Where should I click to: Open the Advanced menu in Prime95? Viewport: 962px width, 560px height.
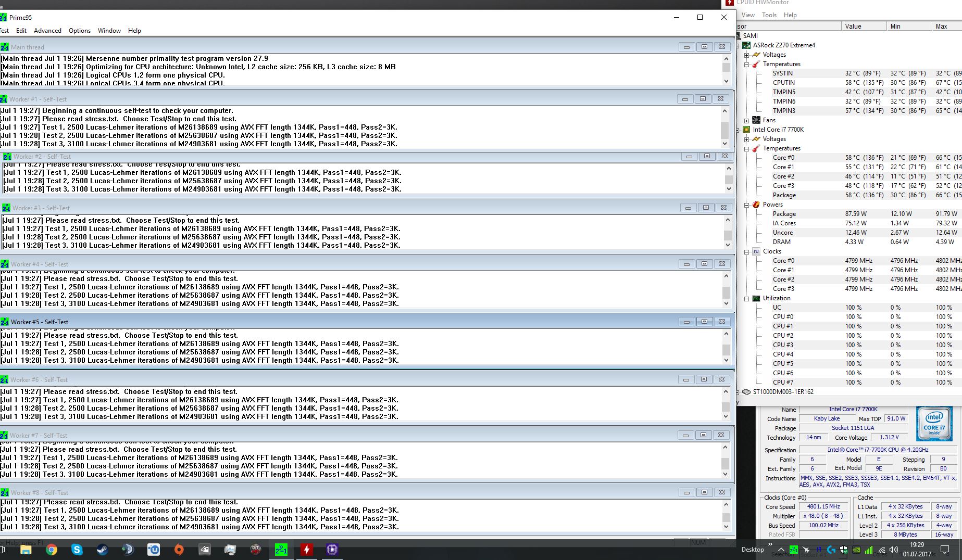point(47,31)
